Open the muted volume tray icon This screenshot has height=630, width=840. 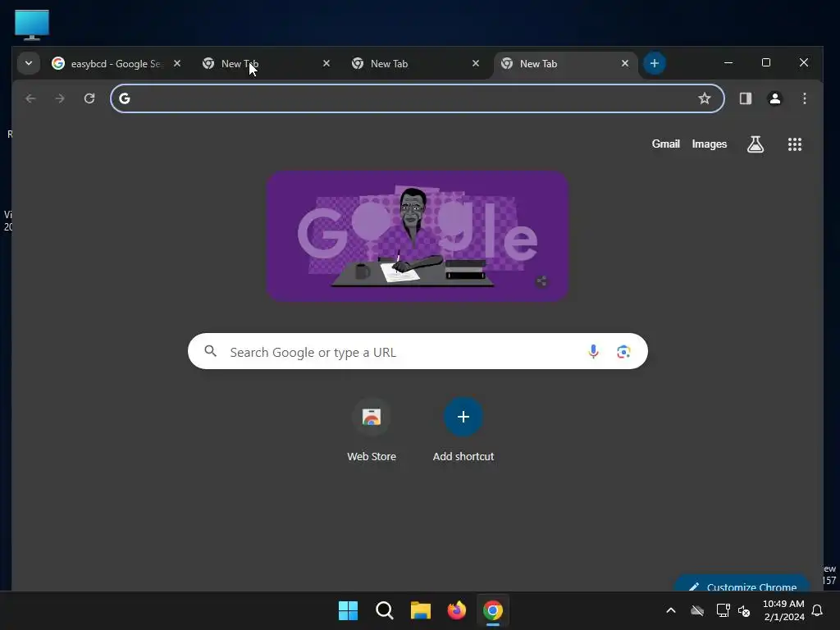pyautogui.click(x=744, y=610)
